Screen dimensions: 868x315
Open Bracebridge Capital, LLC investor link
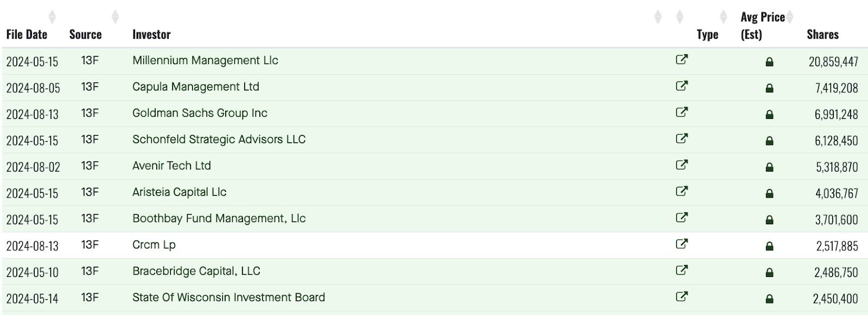196,271
